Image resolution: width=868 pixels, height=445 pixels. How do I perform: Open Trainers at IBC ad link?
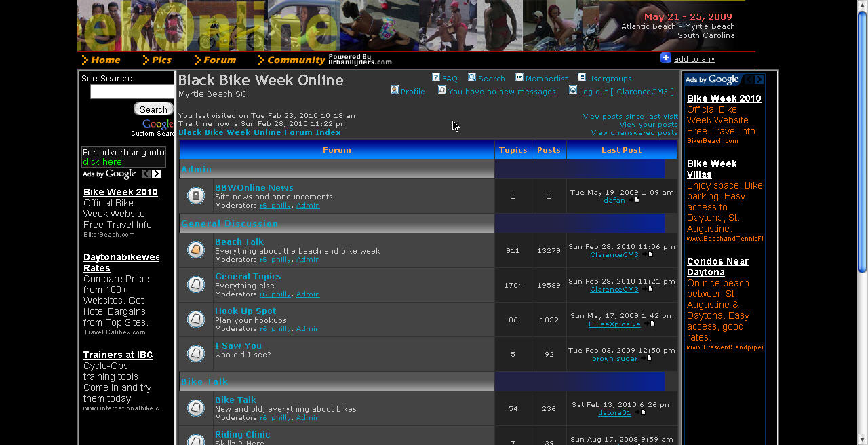(118, 355)
